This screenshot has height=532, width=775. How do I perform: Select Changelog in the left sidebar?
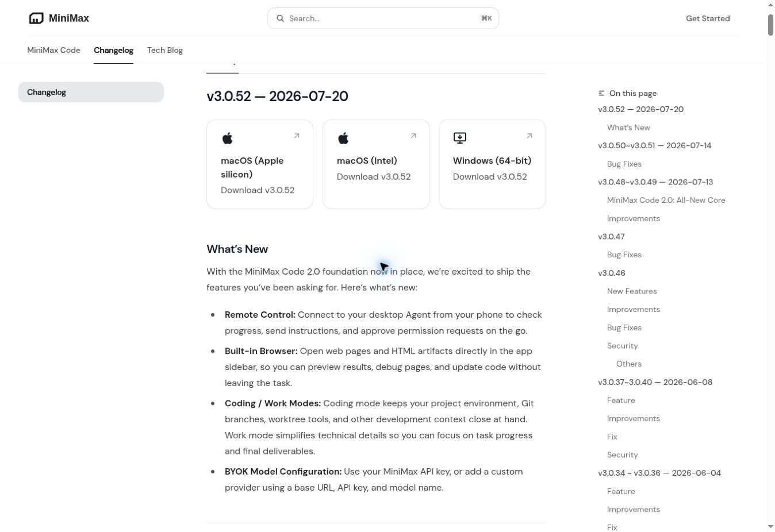[91, 92]
